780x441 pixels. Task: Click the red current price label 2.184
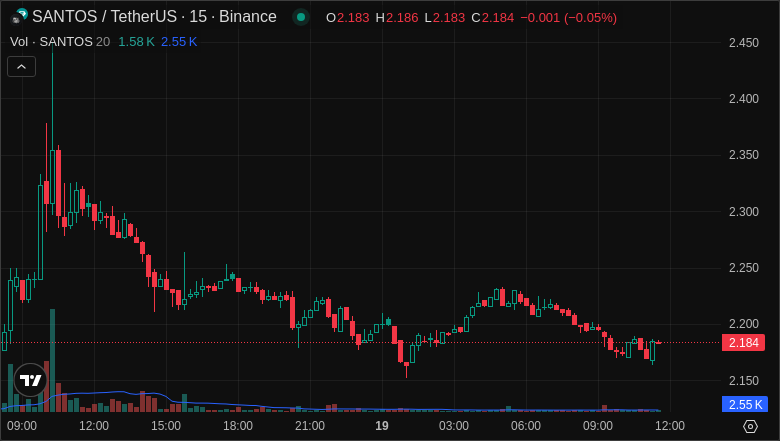(743, 343)
